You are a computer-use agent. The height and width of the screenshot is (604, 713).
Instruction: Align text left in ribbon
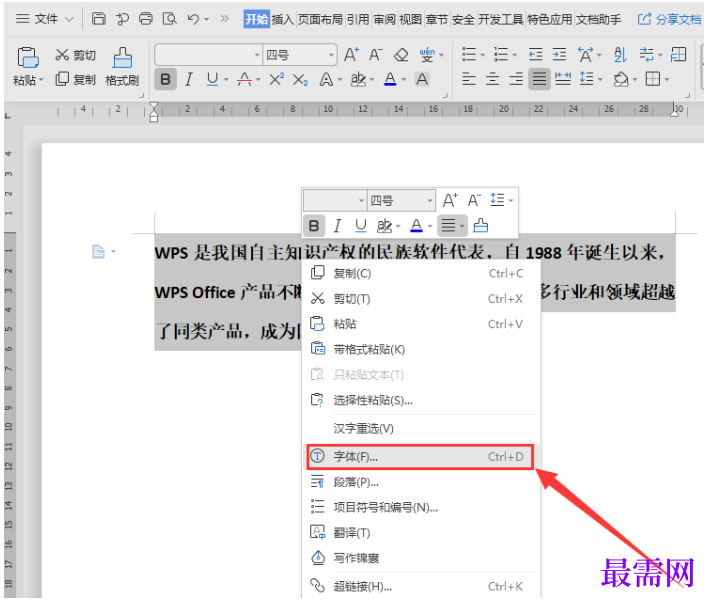coord(469,80)
